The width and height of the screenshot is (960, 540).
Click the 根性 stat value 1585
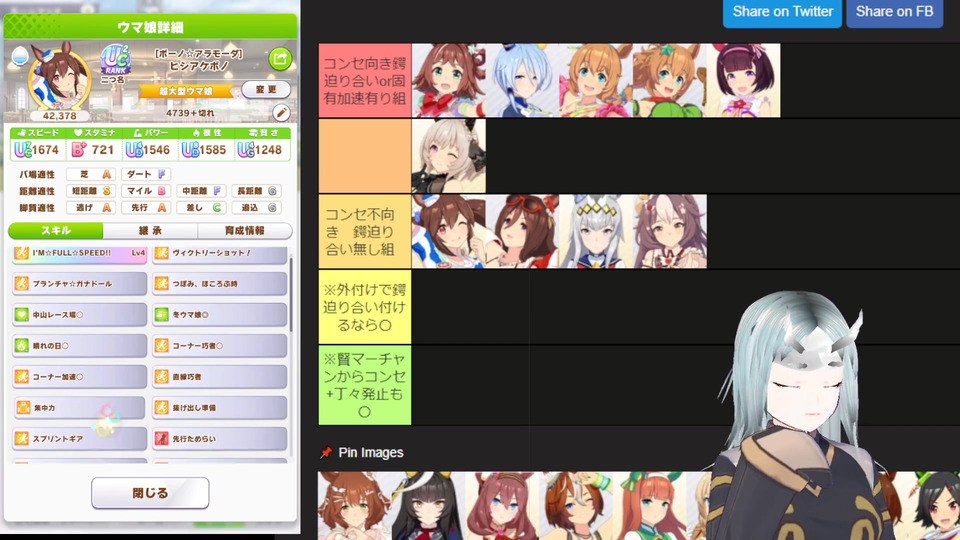coord(213,150)
